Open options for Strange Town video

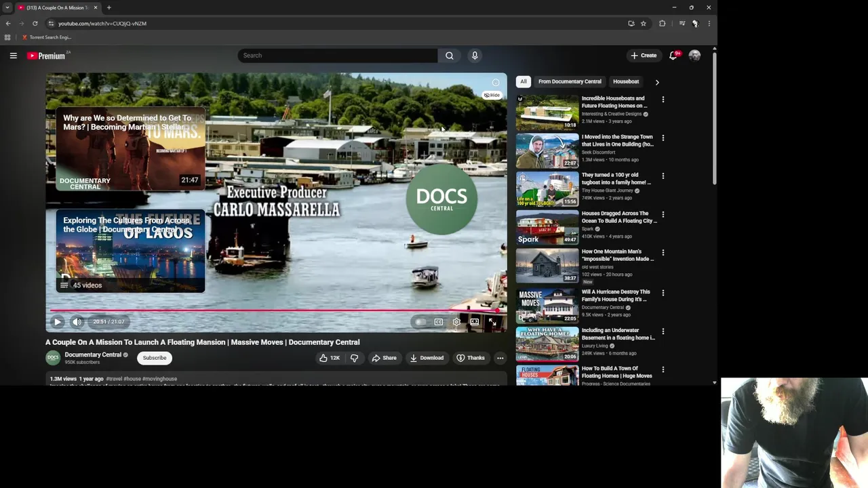coord(663,138)
